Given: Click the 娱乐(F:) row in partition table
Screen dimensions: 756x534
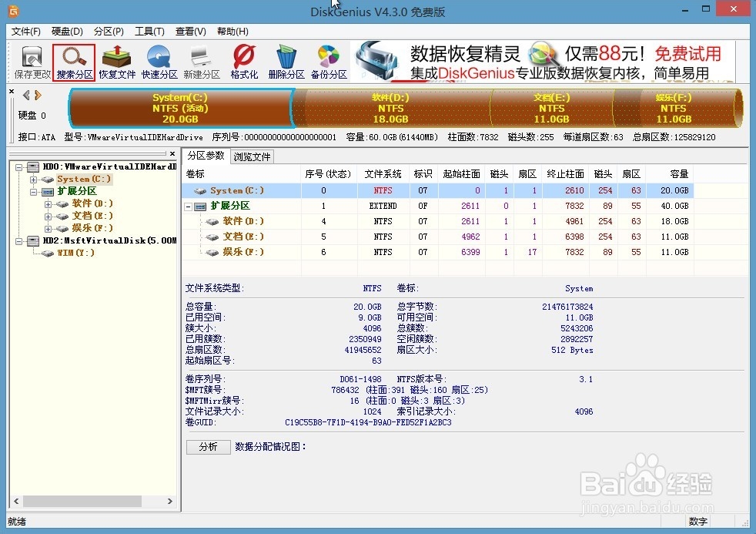Looking at the screenshot, I should (437, 252).
